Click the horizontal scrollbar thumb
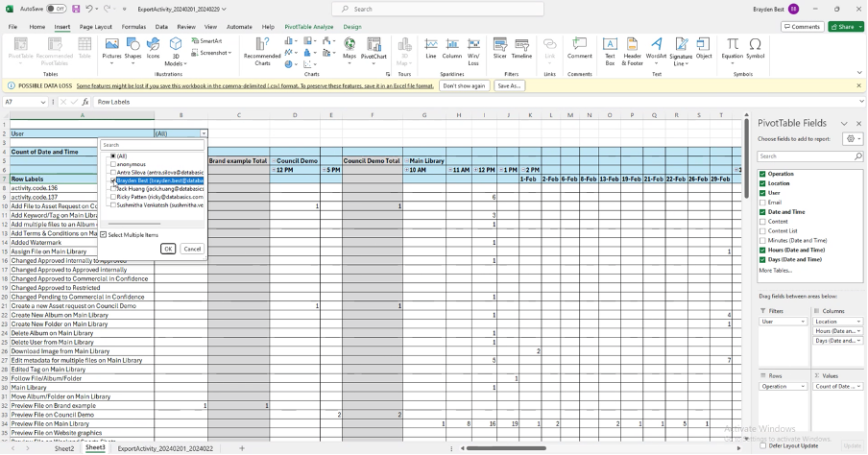The image size is (868, 455). pyautogui.click(x=507, y=448)
